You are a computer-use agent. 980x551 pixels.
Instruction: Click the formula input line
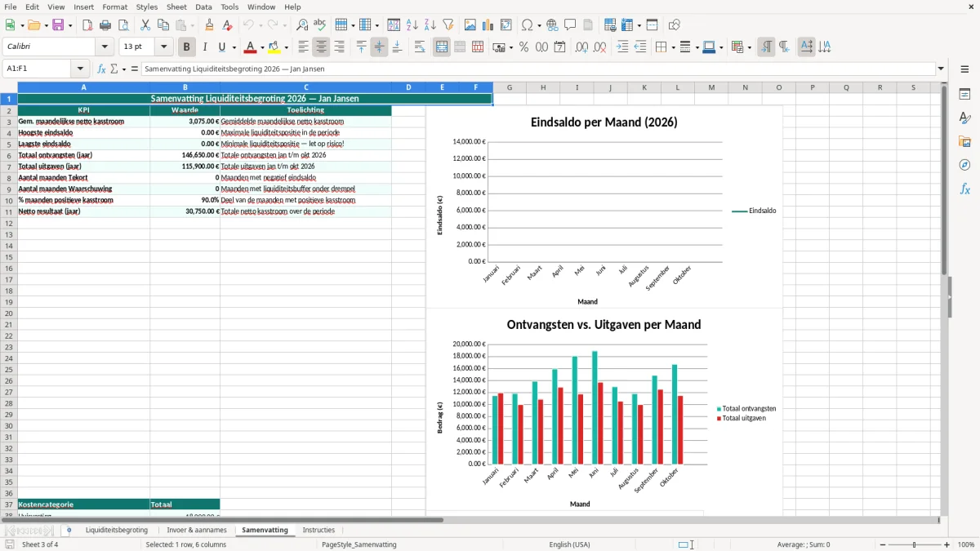click(x=537, y=69)
